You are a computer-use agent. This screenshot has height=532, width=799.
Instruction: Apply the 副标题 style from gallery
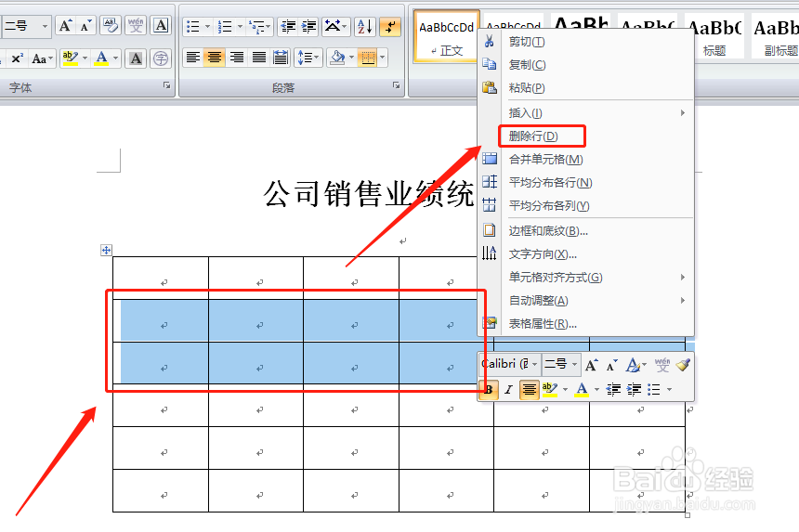coord(776,36)
